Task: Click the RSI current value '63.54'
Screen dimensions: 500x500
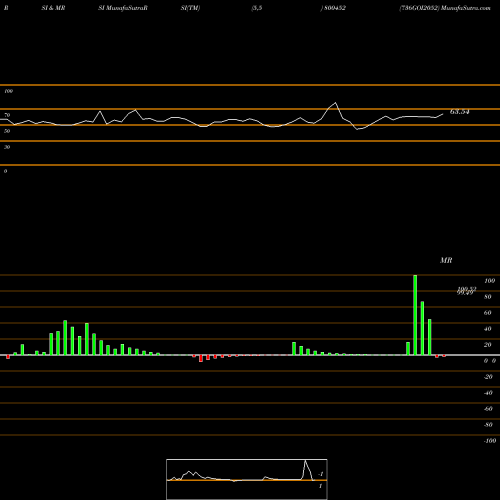Action: pos(460,112)
